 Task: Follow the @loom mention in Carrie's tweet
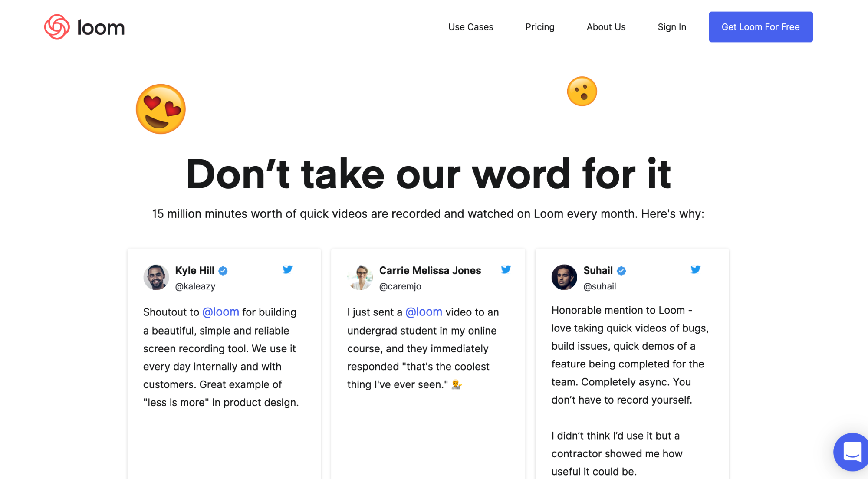[424, 312]
